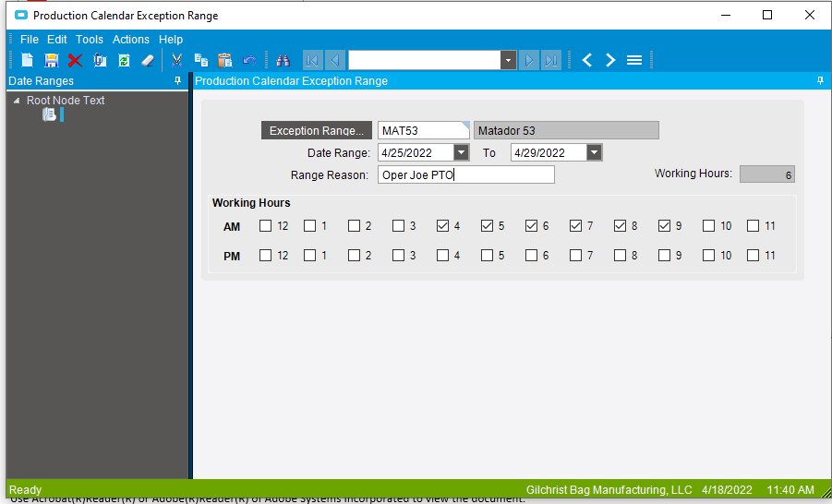Click the Ready status text
Screen dimensions: 832x504
pos(26,489)
